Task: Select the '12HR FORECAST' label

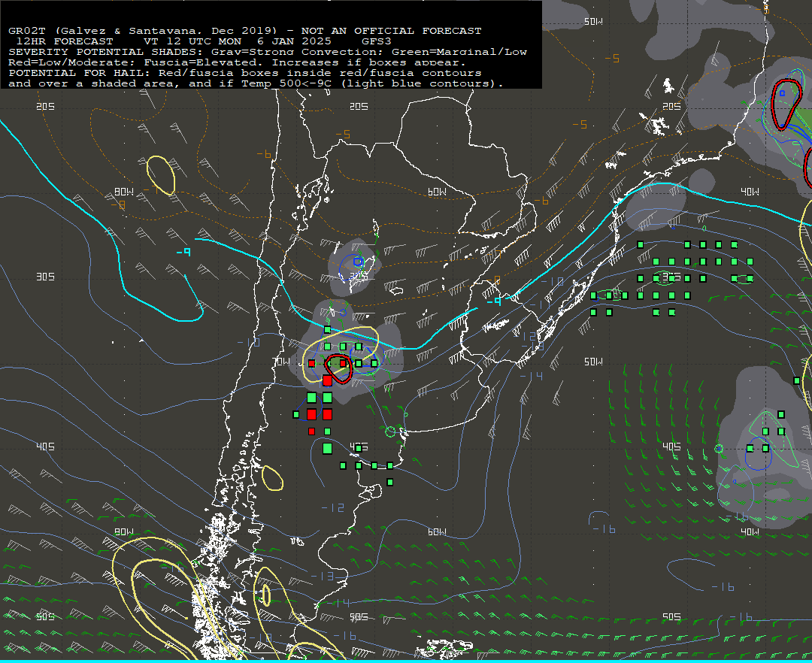Action: point(65,41)
